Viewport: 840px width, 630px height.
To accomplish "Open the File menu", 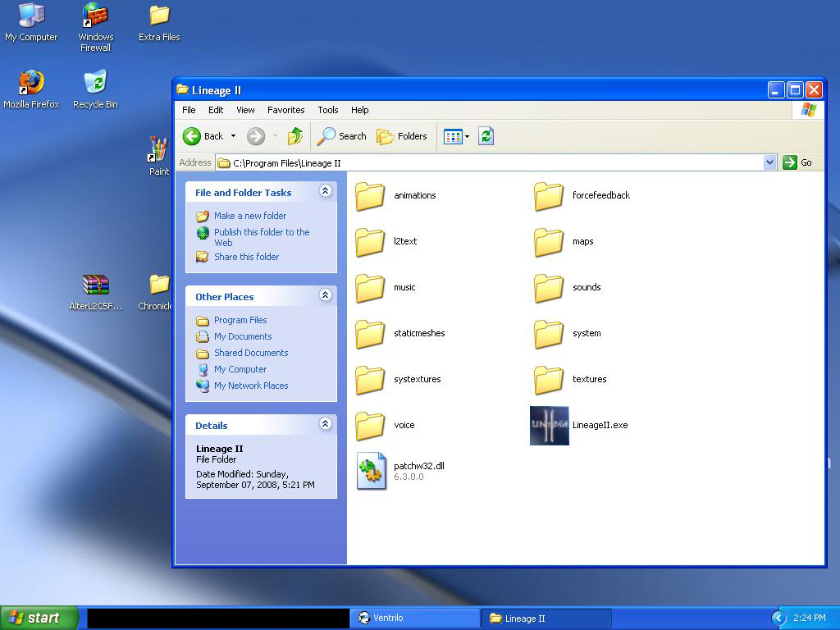I will pyautogui.click(x=189, y=110).
